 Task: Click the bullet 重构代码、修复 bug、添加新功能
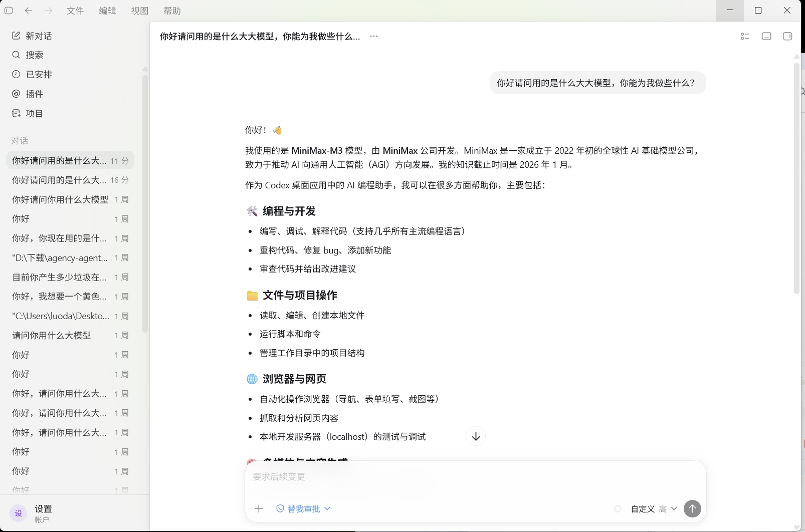(x=325, y=250)
